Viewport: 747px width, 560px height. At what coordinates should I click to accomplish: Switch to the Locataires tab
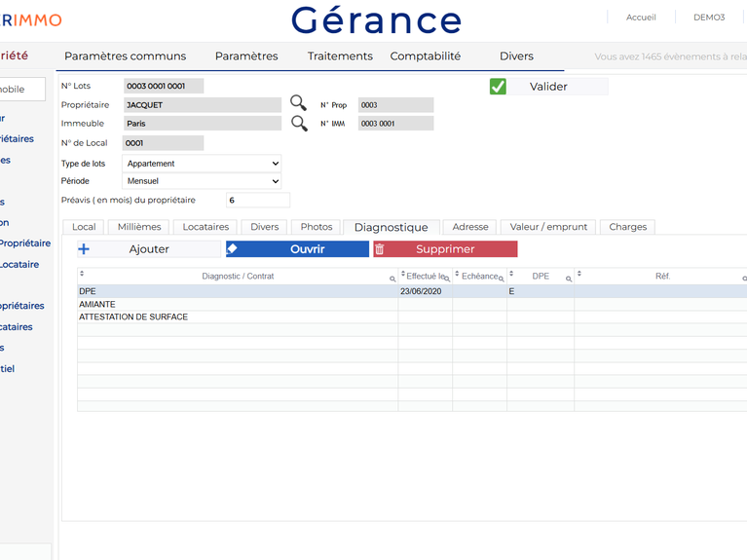pyautogui.click(x=205, y=227)
